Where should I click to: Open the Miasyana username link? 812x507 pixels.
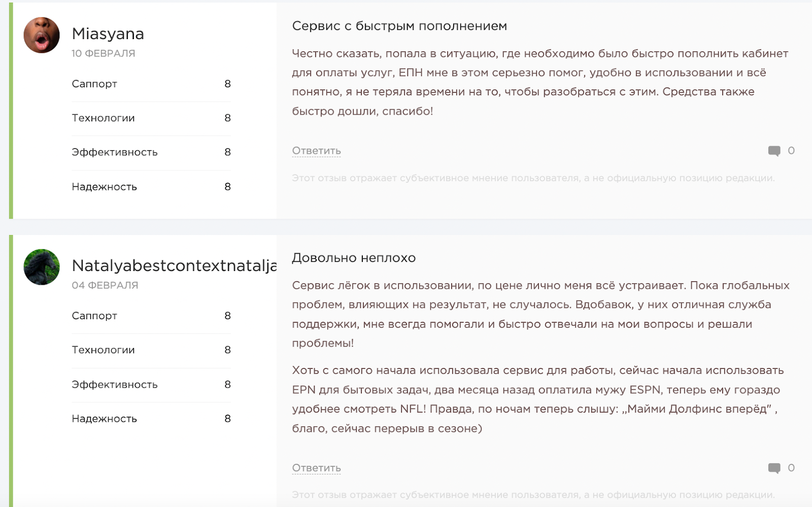pyautogui.click(x=108, y=34)
